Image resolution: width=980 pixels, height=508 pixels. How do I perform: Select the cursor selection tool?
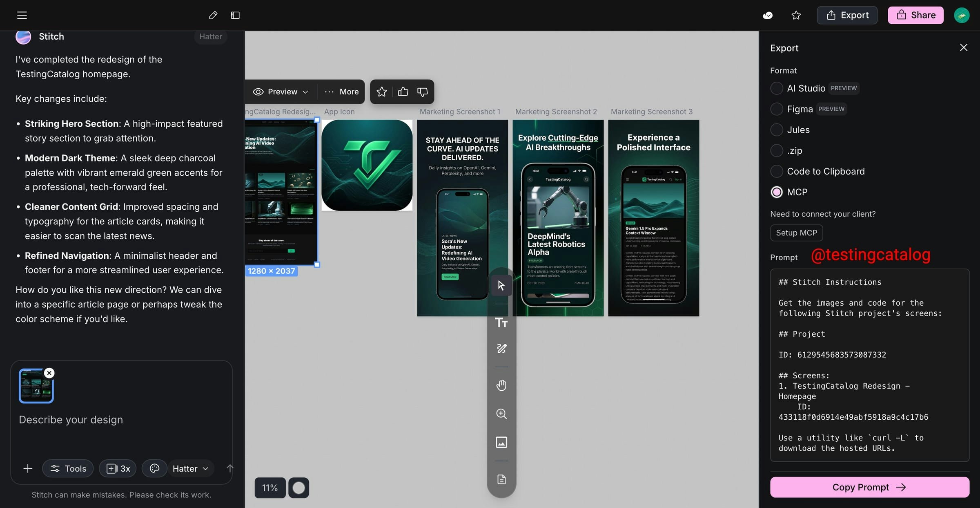coord(501,285)
